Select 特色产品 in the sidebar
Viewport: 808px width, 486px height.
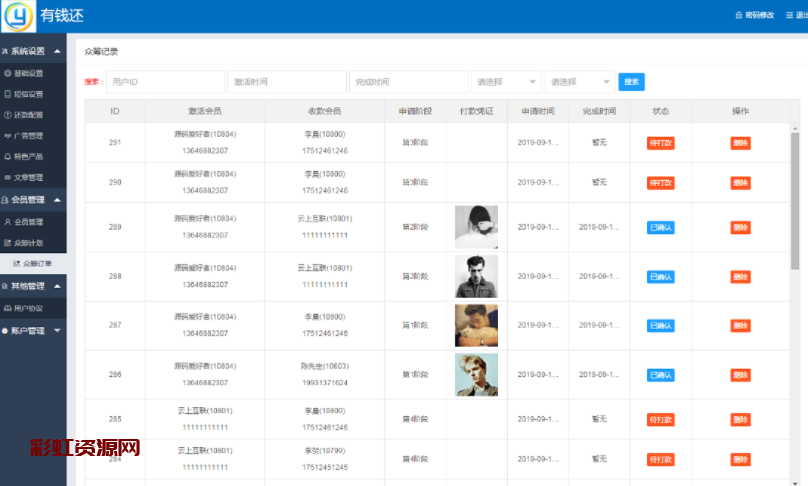click(24, 157)
